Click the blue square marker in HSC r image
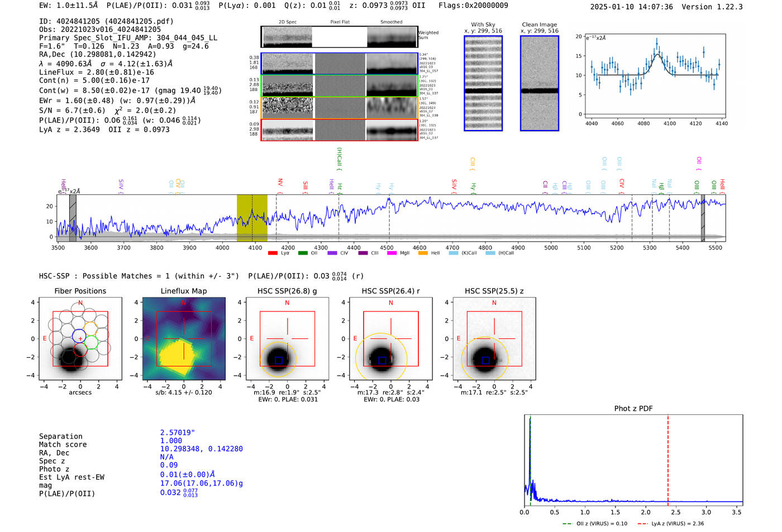The height and width of the screenshot is (532, 782). pyautogui.click(x=382, y=361)
